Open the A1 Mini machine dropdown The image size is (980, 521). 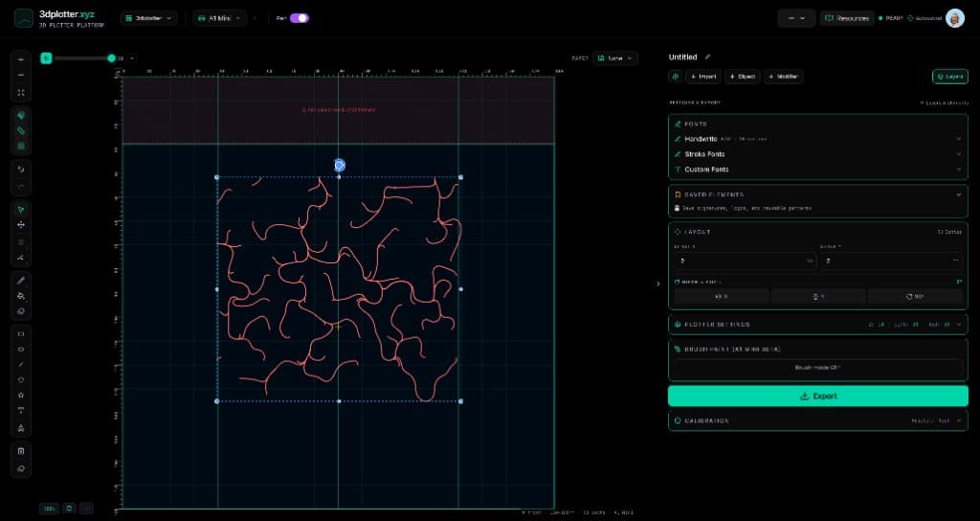point(219,18)
